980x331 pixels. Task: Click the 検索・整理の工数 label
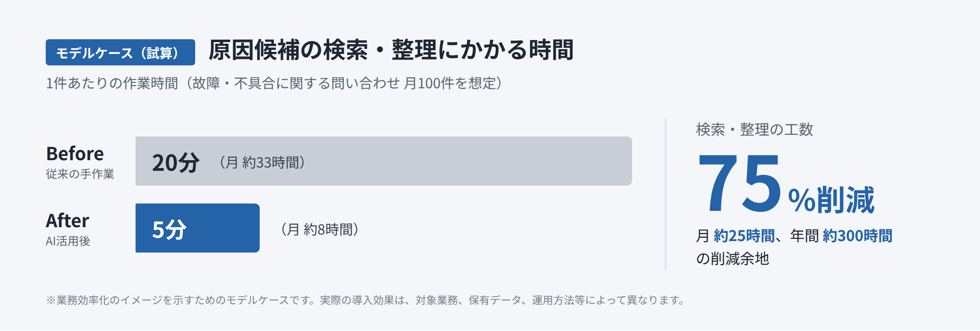pyautogui.click(x=755, y=130)
